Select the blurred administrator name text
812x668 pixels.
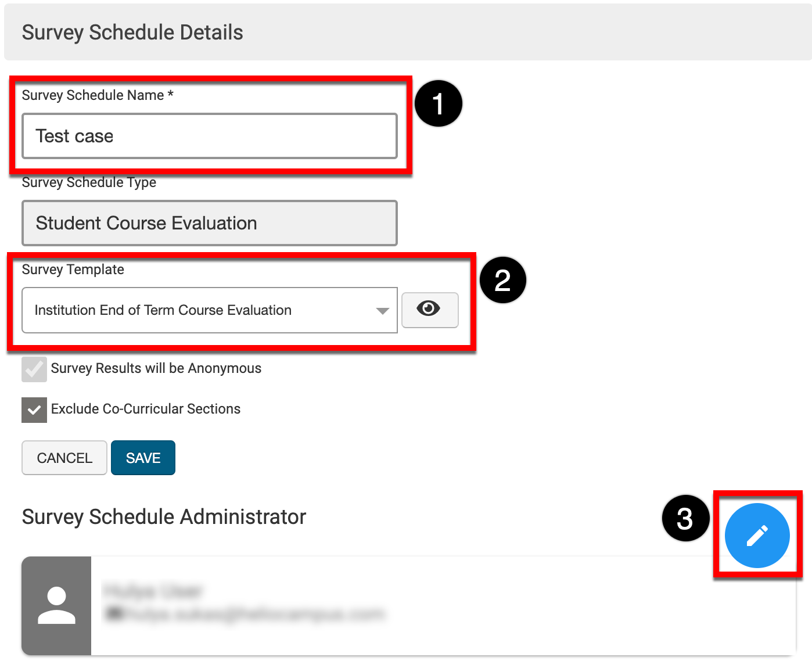click(152, 591)
